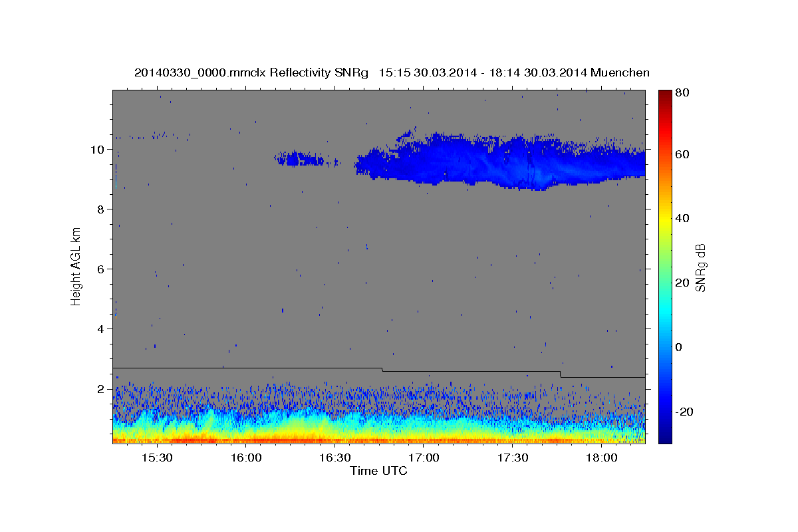Screen dimensions: 798x532
Task: Click the 17:00 time tick label
Action: click(x=424, y=458)
